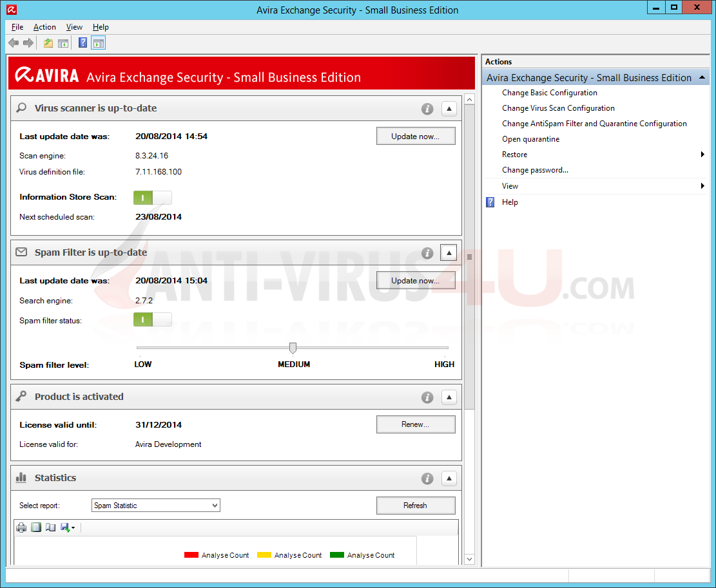Click the export save icon in report toolbar

pyautogui.click(x=65, y=527)
